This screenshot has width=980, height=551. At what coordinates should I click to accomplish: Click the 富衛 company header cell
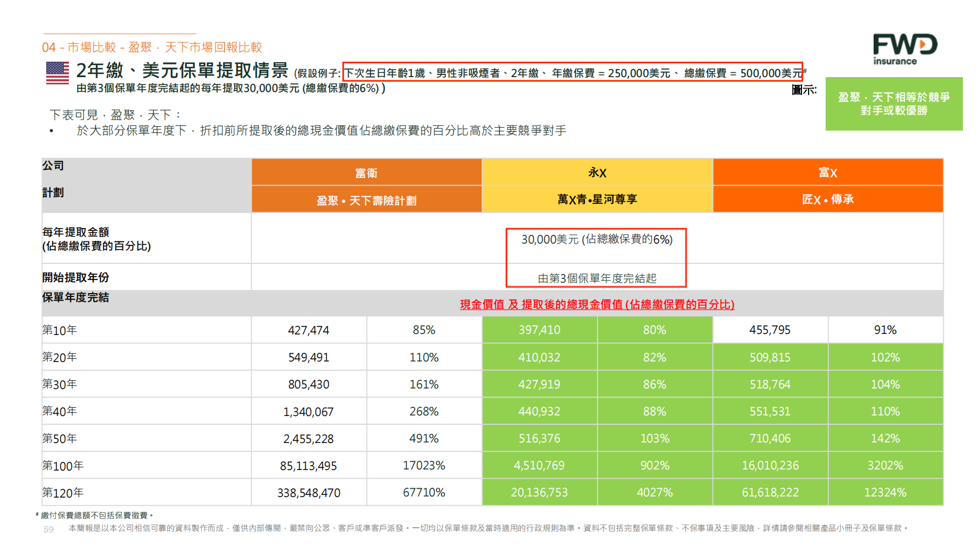pyautogui.click(x=367, y=172)
